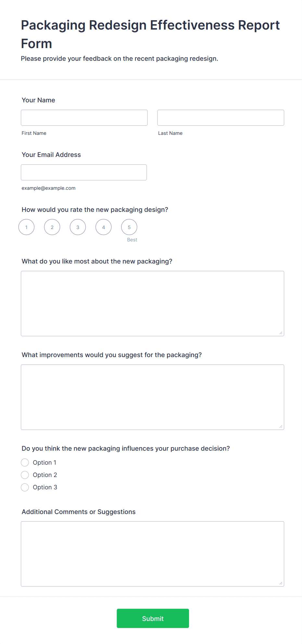Select rating 1 for the packaging design
This screenshot has width=302, height=644.
click(x=26, y=227)
